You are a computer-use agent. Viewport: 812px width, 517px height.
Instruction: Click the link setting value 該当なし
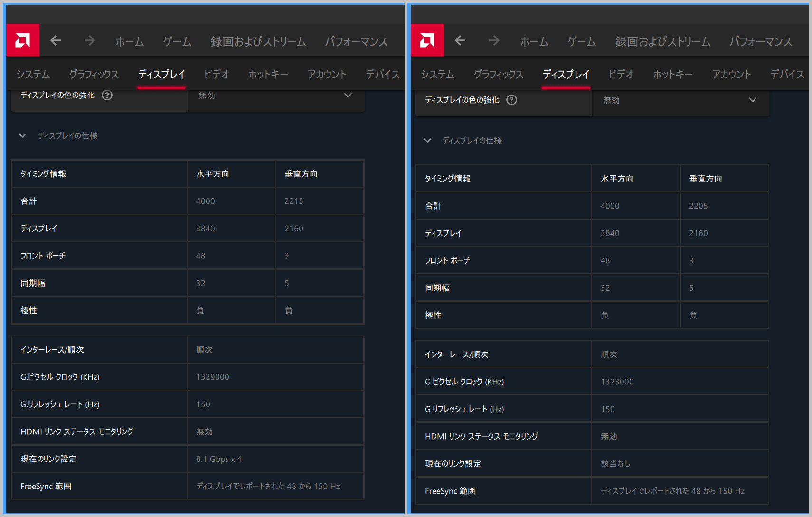click(x=616, y=464)
